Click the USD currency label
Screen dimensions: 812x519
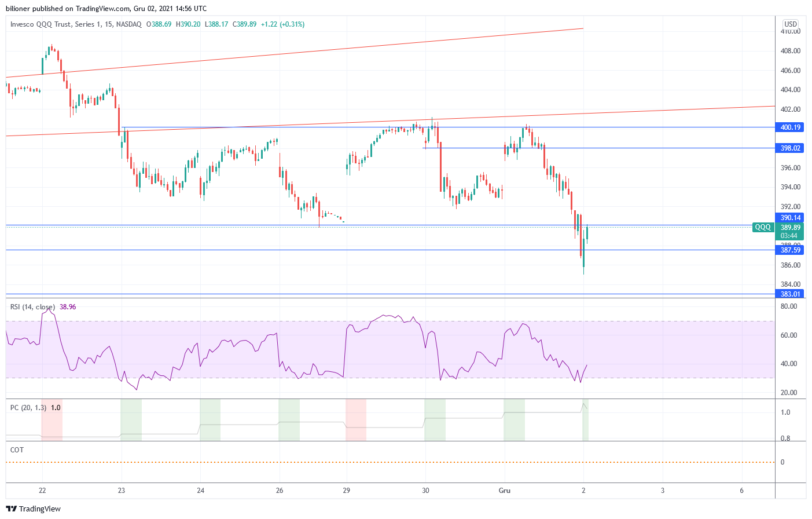790,24
